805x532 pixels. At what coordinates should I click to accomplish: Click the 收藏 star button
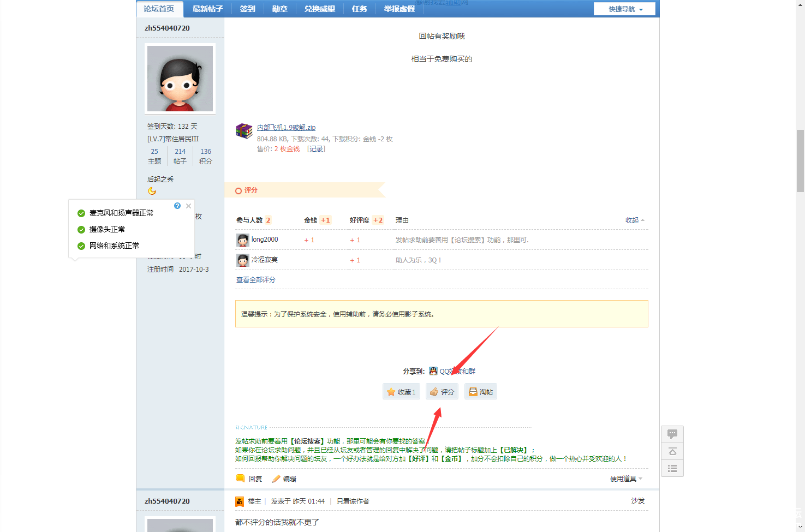401,392
